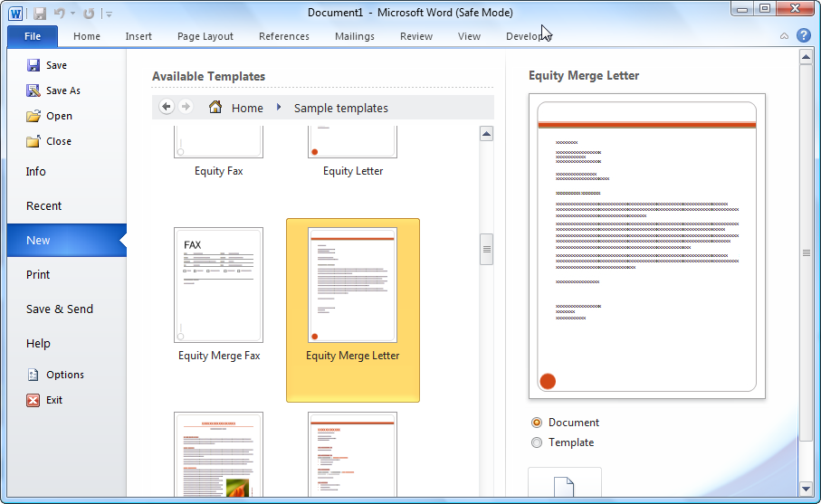The width and height of the screenshot is (821, 504).
Task: Click the Home house icon in breadcrumb
Action: [x=215, y=107]
